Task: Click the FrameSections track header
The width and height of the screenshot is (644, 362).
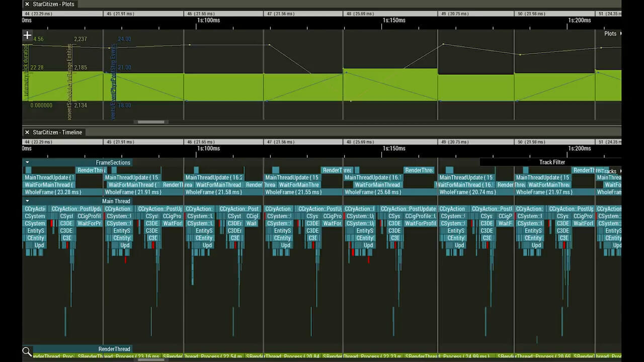Action: 77,162
